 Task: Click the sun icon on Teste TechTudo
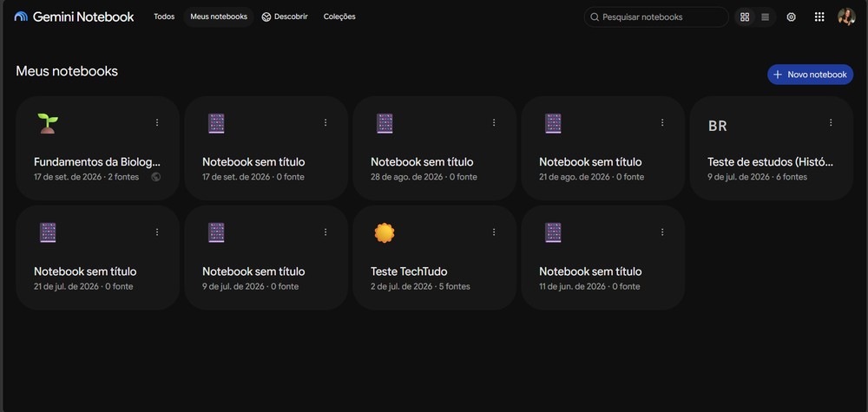coord(385,232)
